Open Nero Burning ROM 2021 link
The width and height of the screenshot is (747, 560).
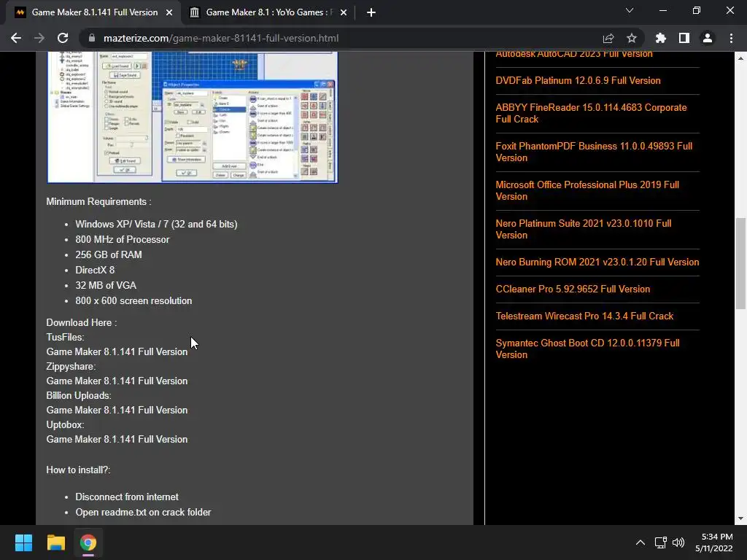(x=597, y=262)
